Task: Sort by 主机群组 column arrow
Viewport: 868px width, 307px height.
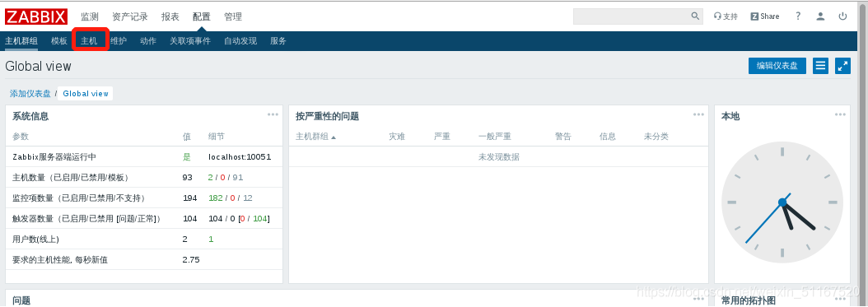Action: coord(334,137)
